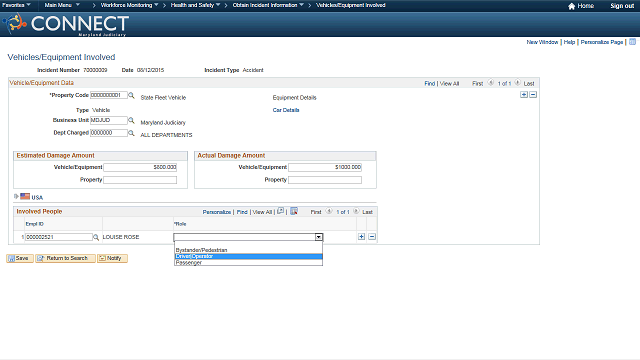
Task: Show next Vehicle/Equipment Data row
Action: click(x=517, y=83)
